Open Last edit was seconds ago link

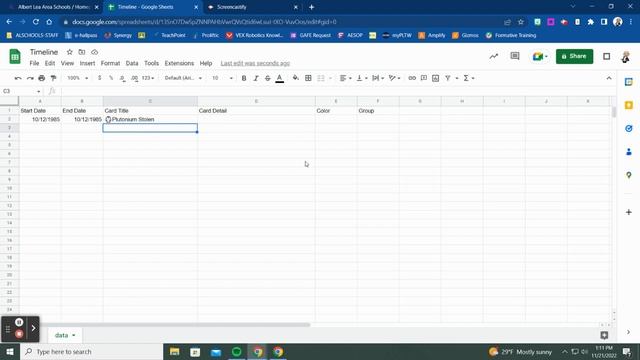coord(255,63)
